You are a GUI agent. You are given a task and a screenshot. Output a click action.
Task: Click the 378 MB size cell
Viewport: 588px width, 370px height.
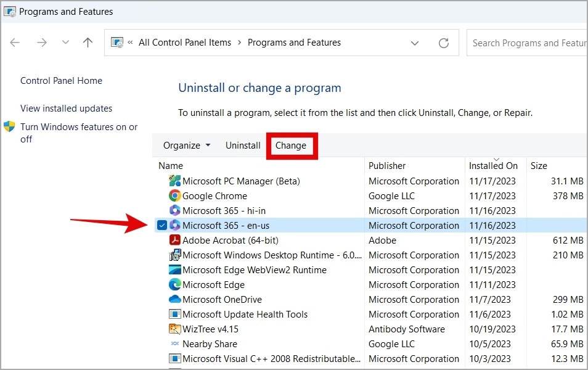(x=568, y=196)
